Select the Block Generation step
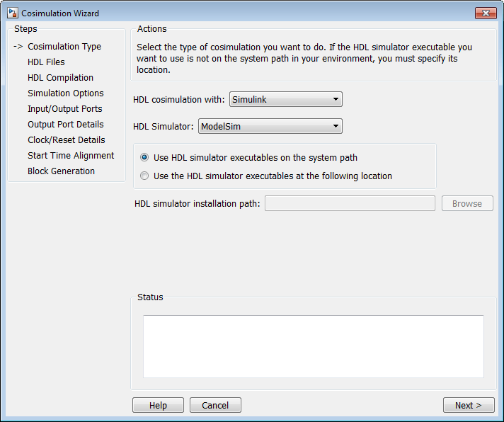 61,171
